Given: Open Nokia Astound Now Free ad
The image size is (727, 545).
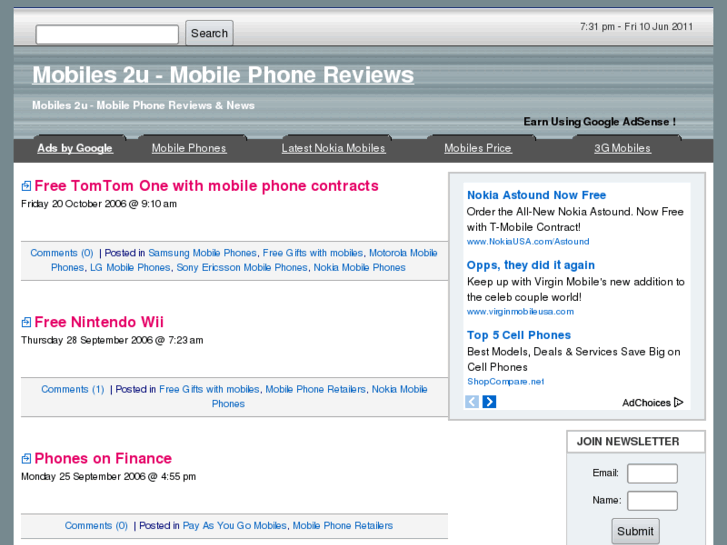Looking at the screenshot, I should [536, 195].
